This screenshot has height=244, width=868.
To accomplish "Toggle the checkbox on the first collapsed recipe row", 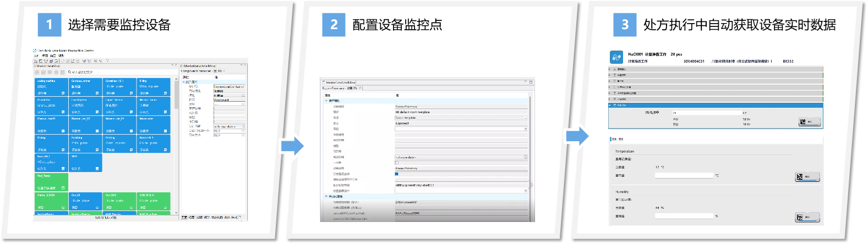I will pyautogui.click(x=615, y=69).
